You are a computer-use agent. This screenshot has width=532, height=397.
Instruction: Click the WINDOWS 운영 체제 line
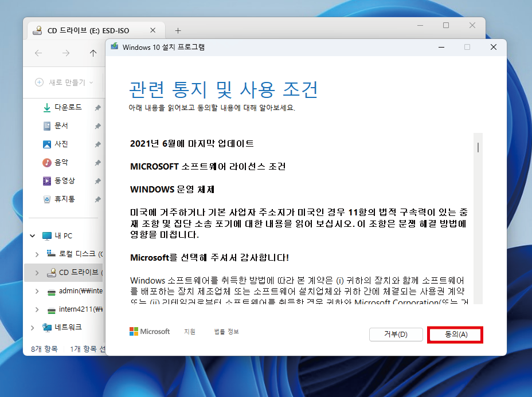tap(173, 190)
